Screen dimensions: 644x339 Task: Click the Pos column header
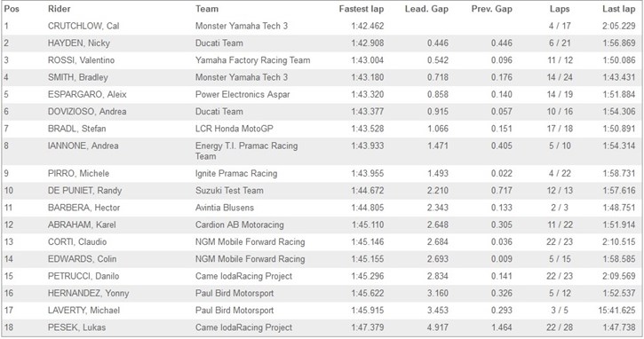coord(12,9)
